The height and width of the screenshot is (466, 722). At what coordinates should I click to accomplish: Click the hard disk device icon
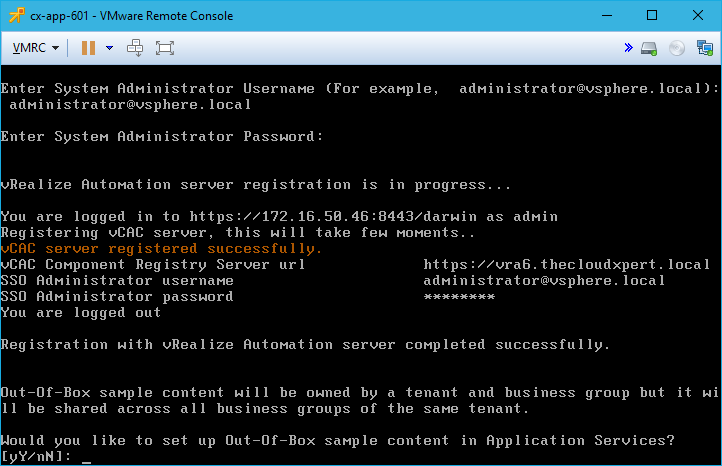tap(650, 48)
